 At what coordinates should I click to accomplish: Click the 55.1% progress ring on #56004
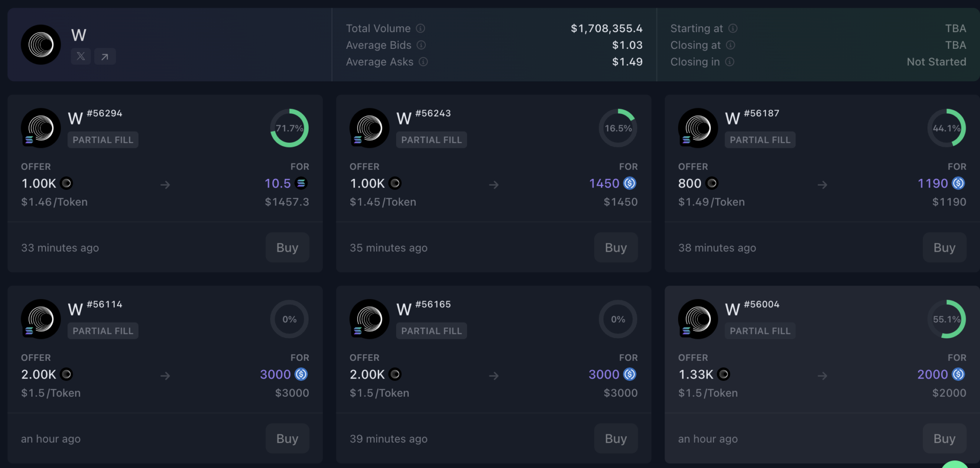pyautogui.click(x=947, y=319)
